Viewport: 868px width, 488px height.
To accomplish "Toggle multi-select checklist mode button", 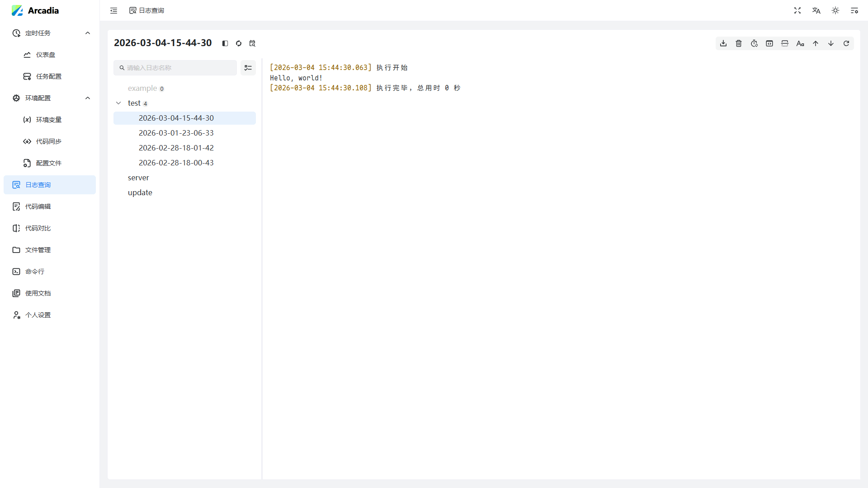I will [248, 68].
